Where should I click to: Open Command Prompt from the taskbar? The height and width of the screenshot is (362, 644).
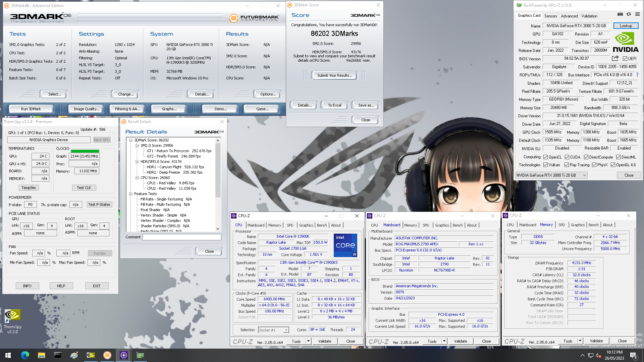pyautogui.click(x=58, y=355)
